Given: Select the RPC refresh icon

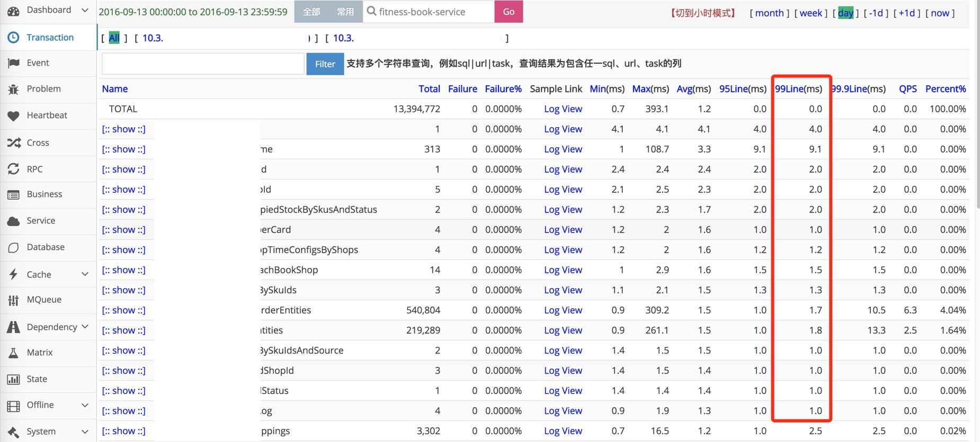Looking at the screenshot, I should (x=14, y=169).
